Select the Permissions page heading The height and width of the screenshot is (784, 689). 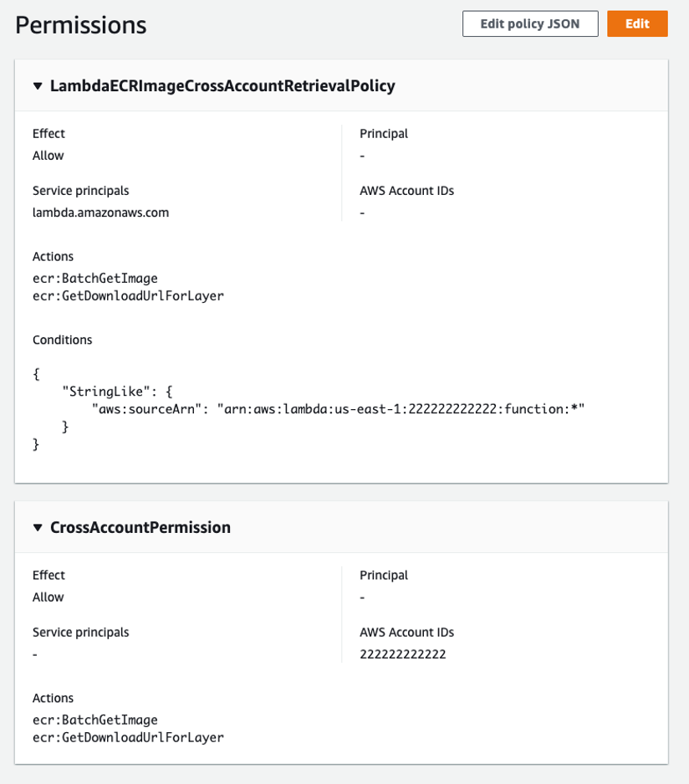coord(81,25)
